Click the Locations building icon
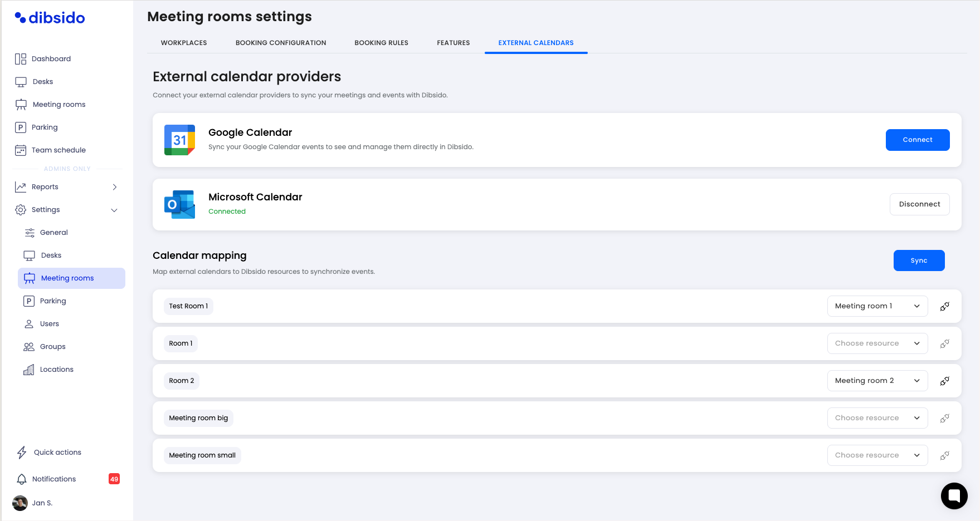The width and height of the screenshot is (980, 521). 29,370
